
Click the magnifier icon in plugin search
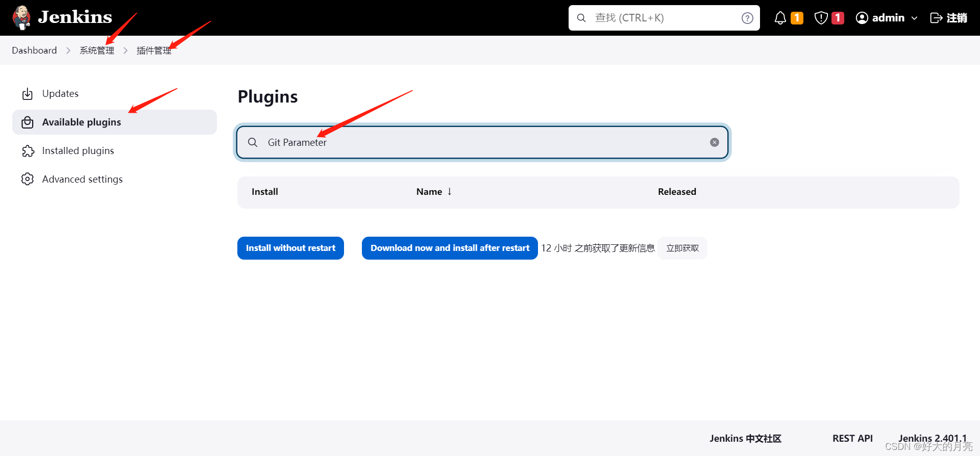click(253, 142)
